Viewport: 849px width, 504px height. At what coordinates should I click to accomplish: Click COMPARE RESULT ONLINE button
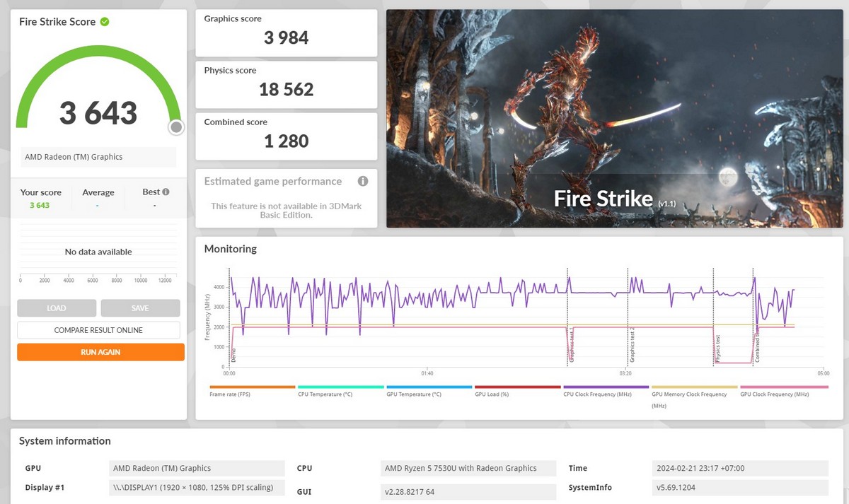[x=98, y=330]
